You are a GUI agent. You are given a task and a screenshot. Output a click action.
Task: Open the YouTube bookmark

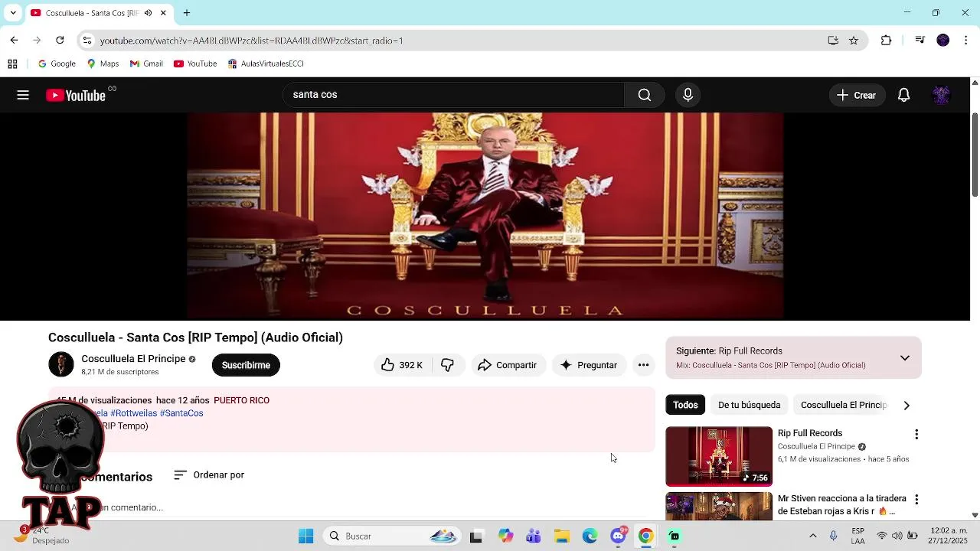point(195,64)
